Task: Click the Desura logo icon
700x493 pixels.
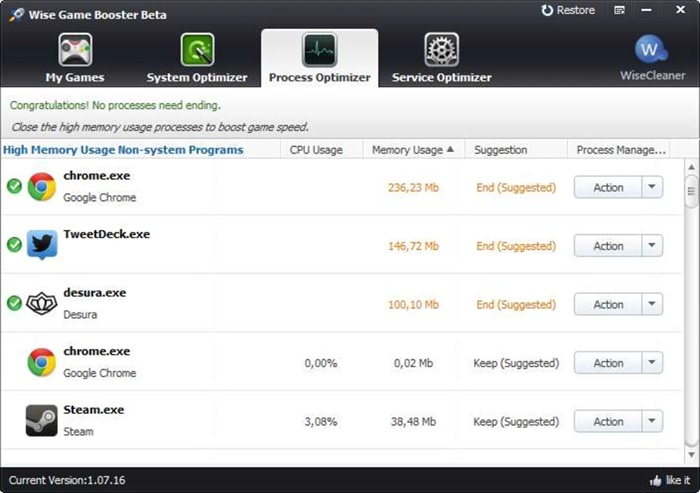Action: [x=42, y=304]
